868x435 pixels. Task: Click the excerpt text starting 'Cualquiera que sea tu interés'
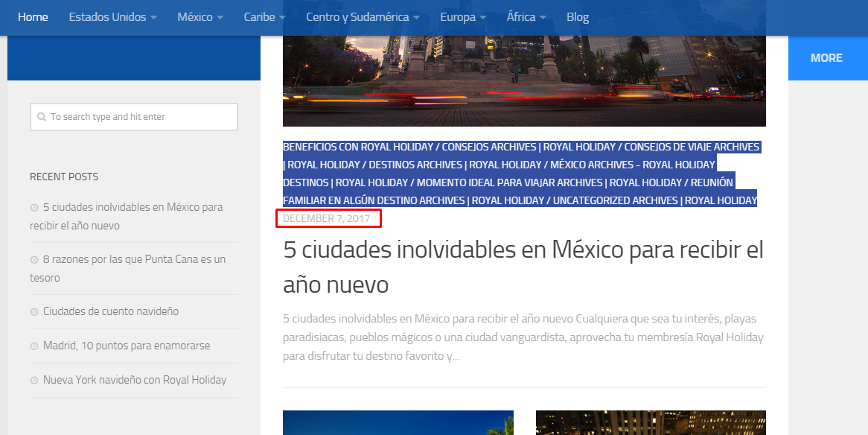tap(523, 337)
